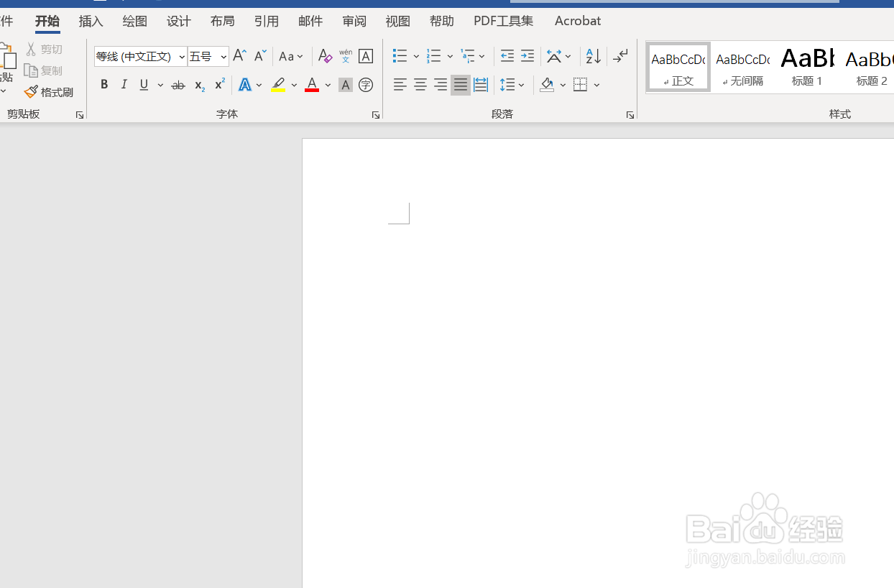Insert multilevel list
The image size is (894, 588).
[x=467, y=56]
